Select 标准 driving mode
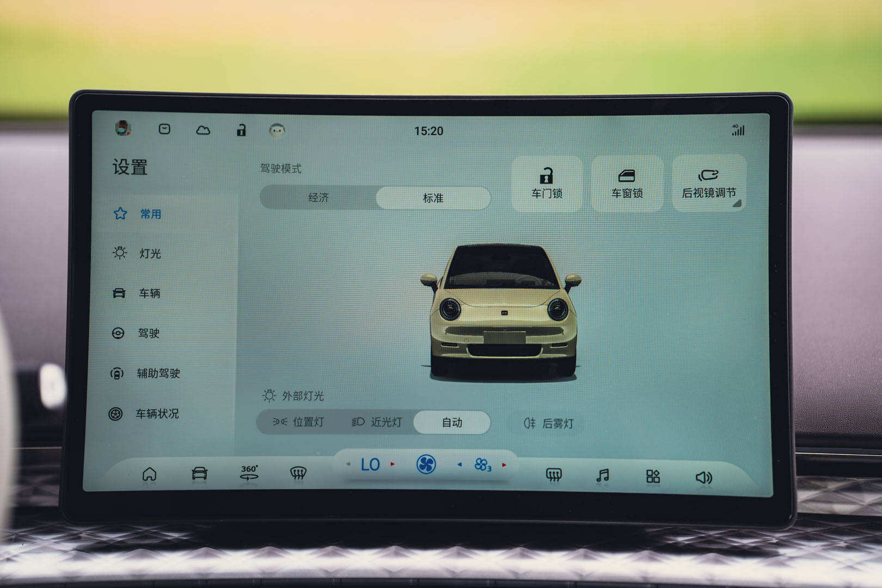This screenshot has width=882, height=588. (433, 198)
